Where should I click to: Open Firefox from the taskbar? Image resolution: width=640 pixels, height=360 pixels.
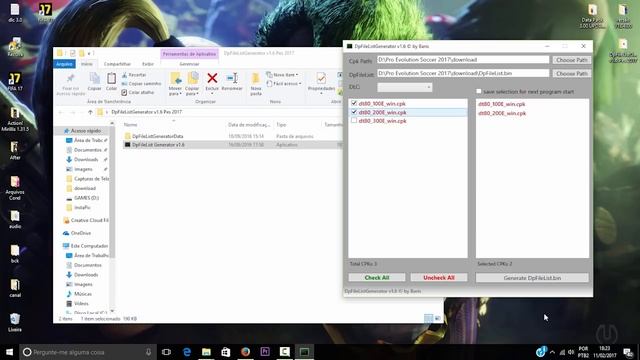(x=245, y=352)
